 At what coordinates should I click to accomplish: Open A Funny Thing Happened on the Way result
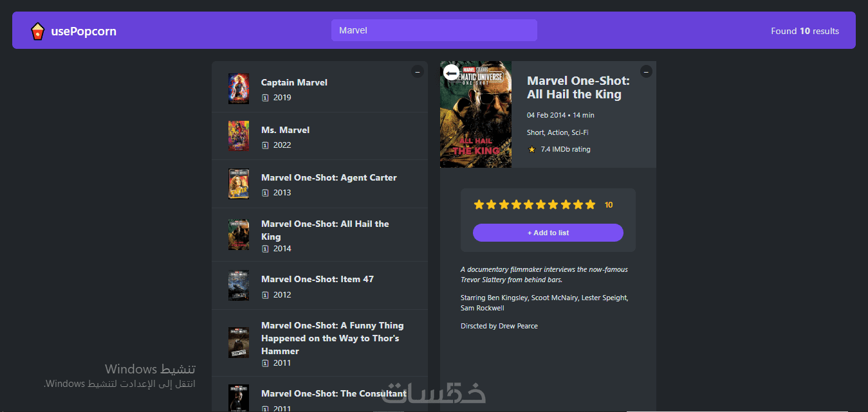[320, 343]
